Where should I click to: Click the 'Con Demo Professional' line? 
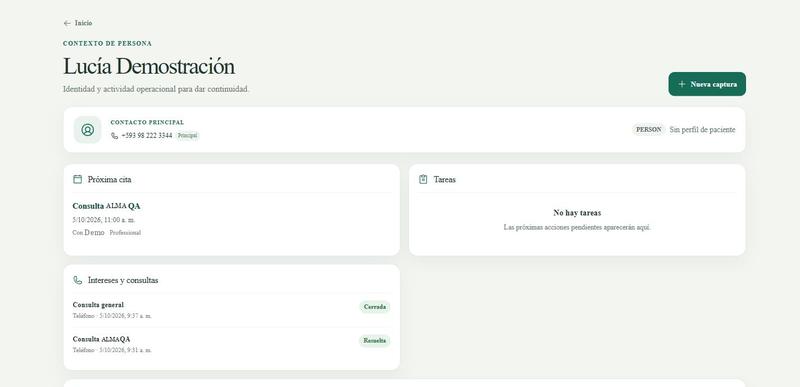tap(107, 233)
